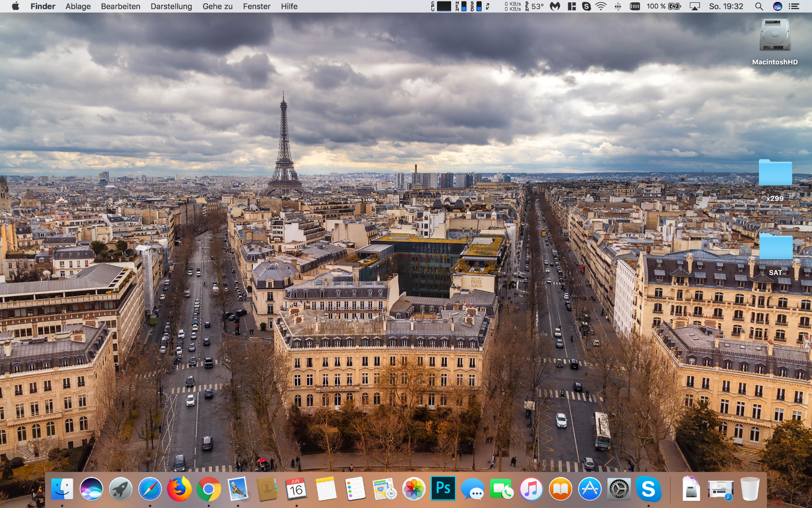
Task: Open the Photos app in dock
Action: [x=414, y=489]
